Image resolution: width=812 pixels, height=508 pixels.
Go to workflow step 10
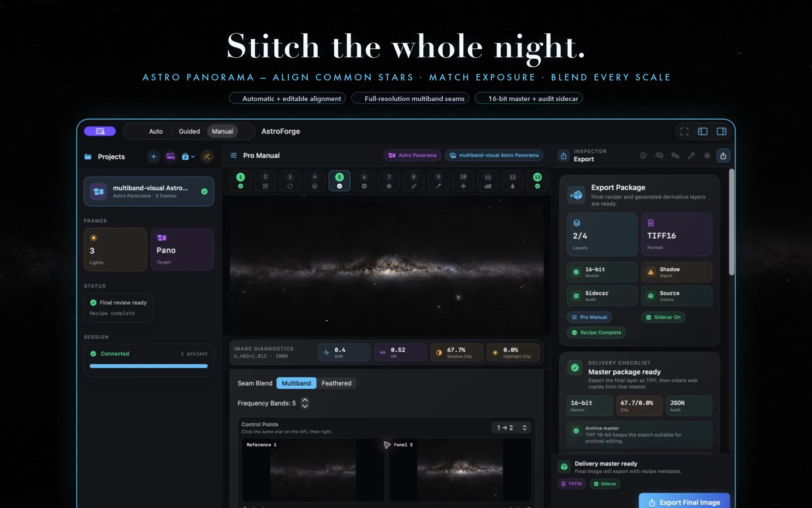(x=463, y=181)
